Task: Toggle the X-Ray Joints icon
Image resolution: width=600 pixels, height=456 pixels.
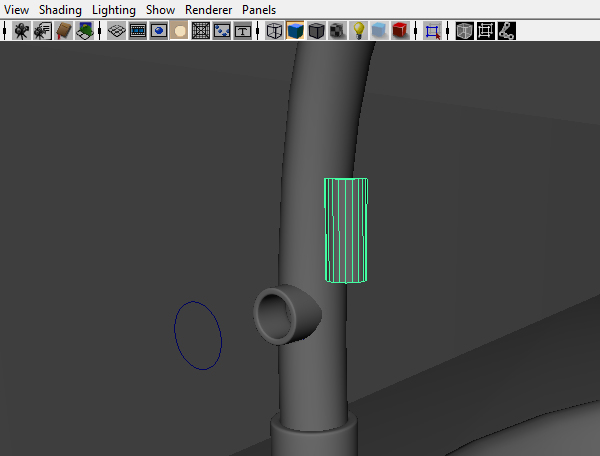Action: [x=507, y=31]
